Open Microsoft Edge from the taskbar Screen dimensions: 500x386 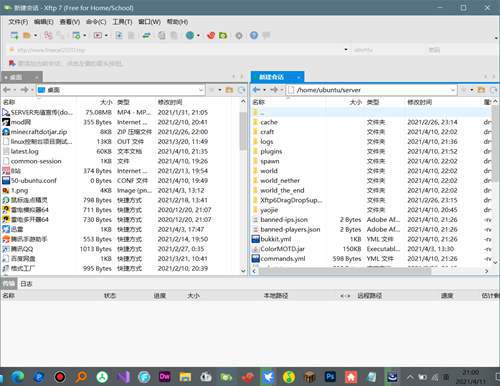17,377
